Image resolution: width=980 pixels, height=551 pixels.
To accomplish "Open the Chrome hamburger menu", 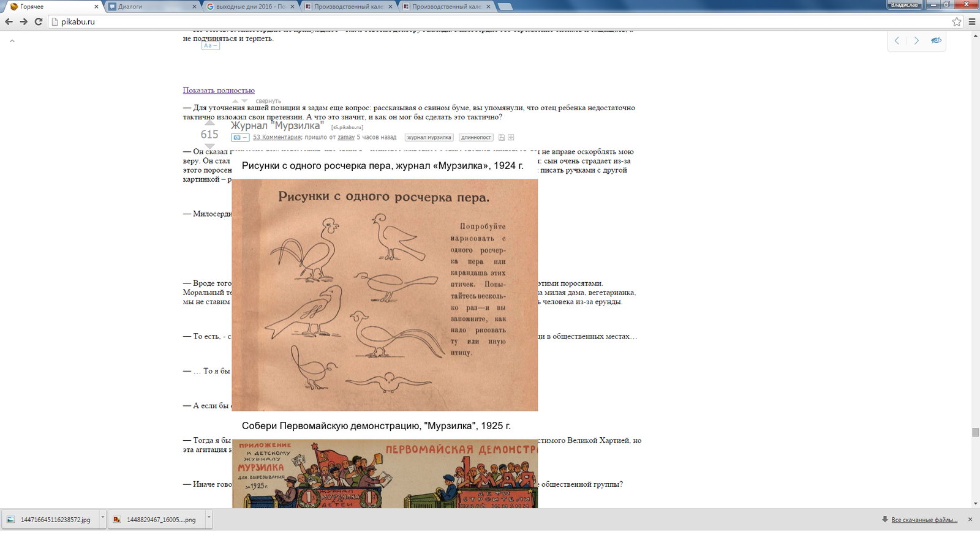I will click(971, 21).
